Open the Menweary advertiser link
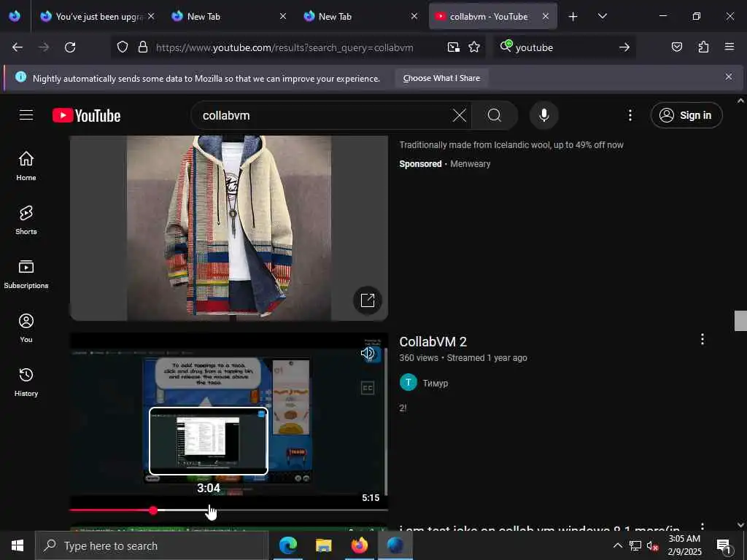This screenshot has height=560, width=747. coord(470,164)
